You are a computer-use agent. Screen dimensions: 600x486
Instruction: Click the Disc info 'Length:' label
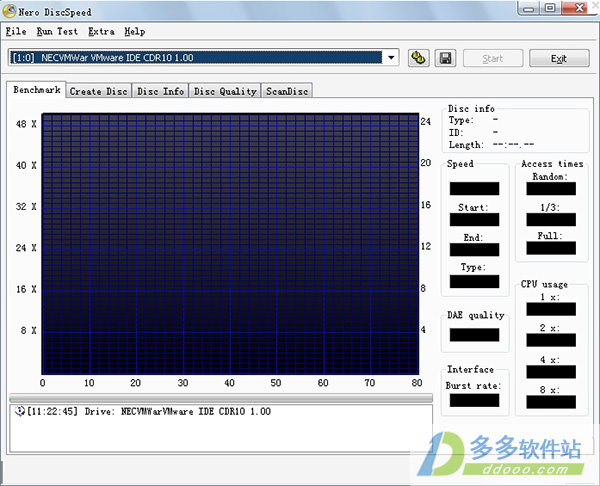coord(466,145)
